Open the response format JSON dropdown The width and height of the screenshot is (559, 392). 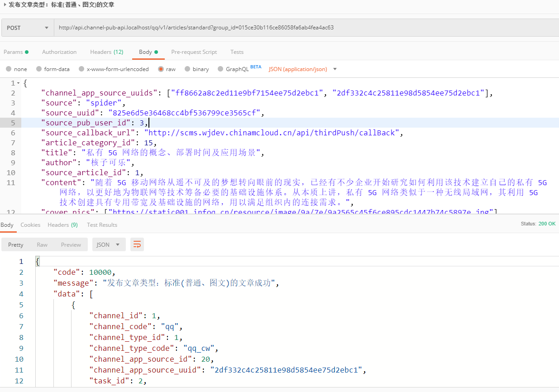click(109, 245)
